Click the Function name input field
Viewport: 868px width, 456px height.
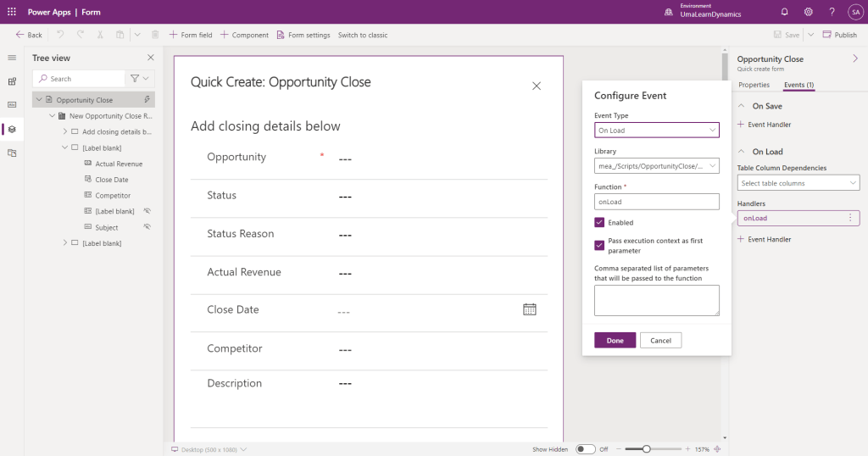click(657, 202)
